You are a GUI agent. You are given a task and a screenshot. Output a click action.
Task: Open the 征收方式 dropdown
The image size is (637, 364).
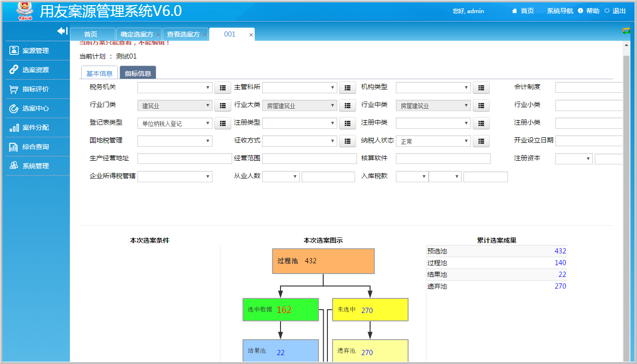(x=300, y=141)
